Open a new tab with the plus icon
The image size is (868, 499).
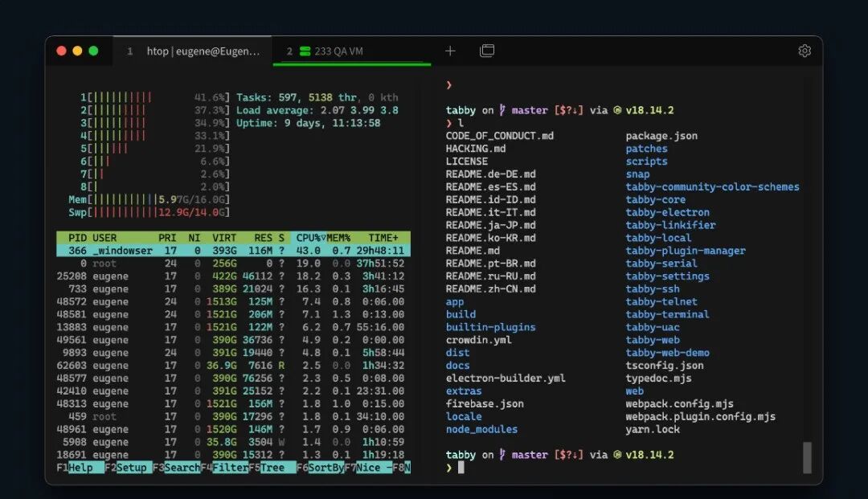coord(450,51)
